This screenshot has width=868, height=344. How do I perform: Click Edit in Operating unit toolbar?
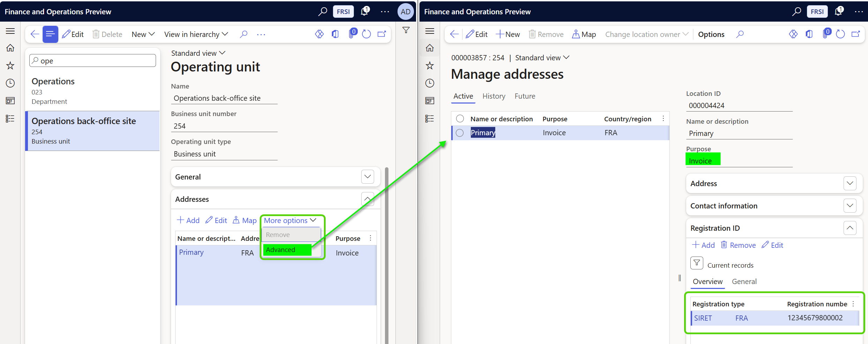pos(73,34)
